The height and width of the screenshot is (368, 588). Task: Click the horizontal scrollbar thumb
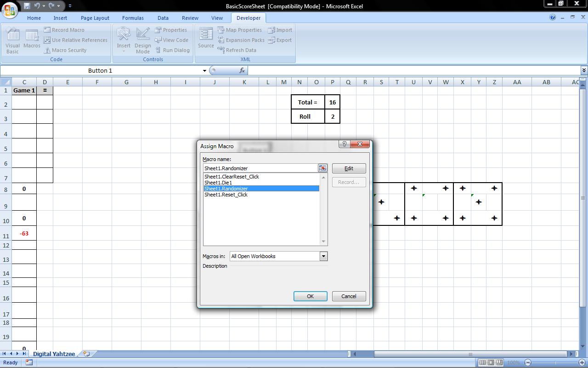(x=470, y=354)
